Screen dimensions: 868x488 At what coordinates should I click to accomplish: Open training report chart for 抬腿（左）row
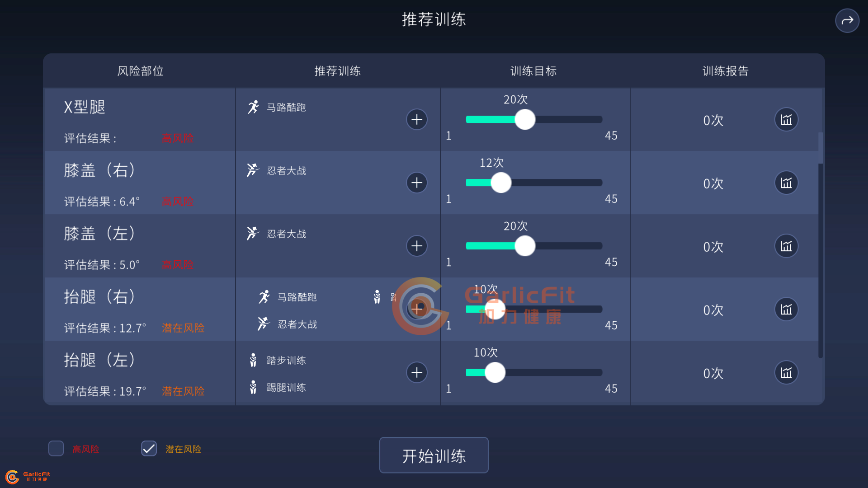tap(786, 373)
